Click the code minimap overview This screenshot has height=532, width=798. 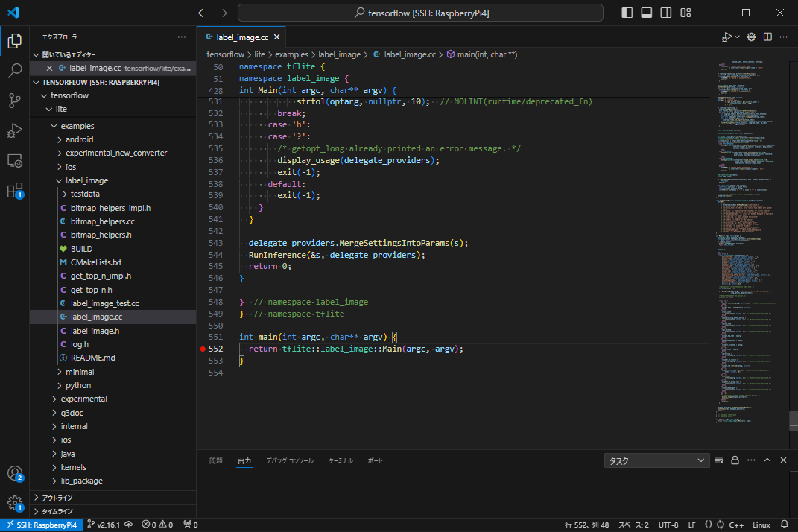point(748,242)
